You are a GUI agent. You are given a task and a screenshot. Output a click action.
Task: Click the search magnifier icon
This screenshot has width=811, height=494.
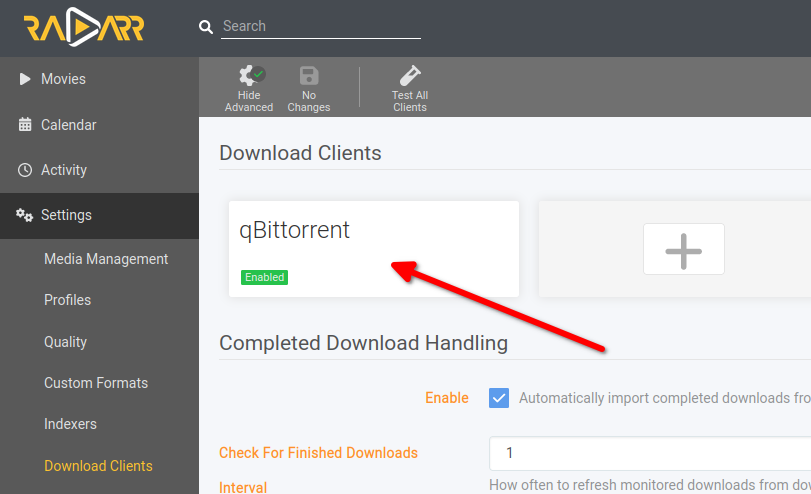(206, 27)
